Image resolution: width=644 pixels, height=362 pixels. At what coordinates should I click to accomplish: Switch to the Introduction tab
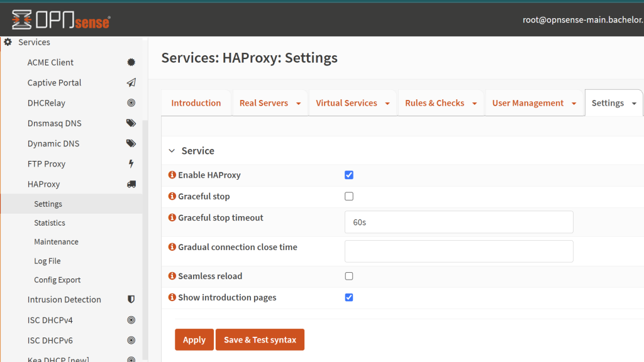(196, 103)
